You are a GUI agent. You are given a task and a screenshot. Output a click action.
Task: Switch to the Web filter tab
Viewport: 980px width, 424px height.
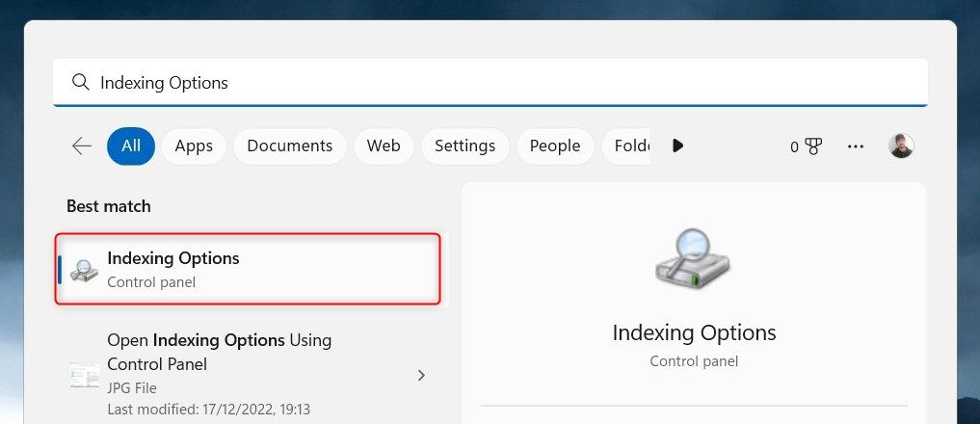click(384, 146)
